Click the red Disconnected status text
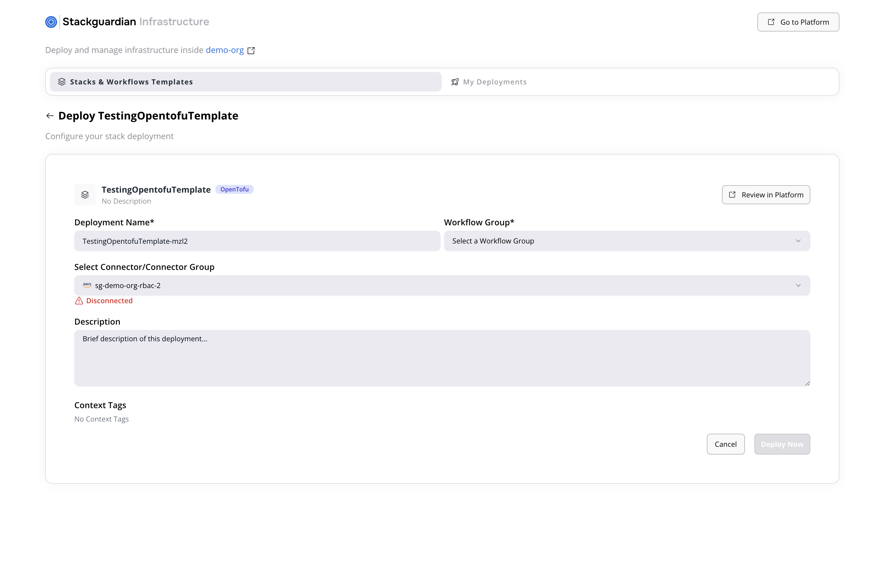The width and height of the screenshot is (884, 588). tap(109, 301)
